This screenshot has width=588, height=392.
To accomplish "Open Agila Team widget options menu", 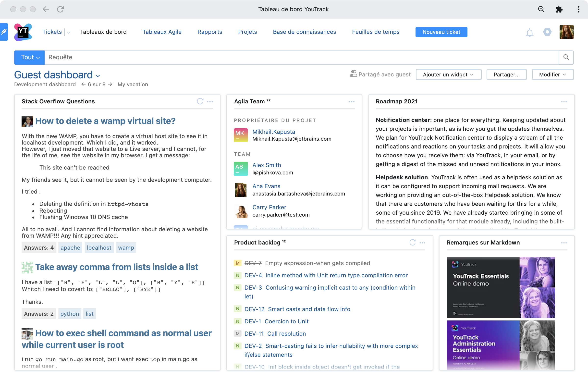I will (x=352, y=101).
